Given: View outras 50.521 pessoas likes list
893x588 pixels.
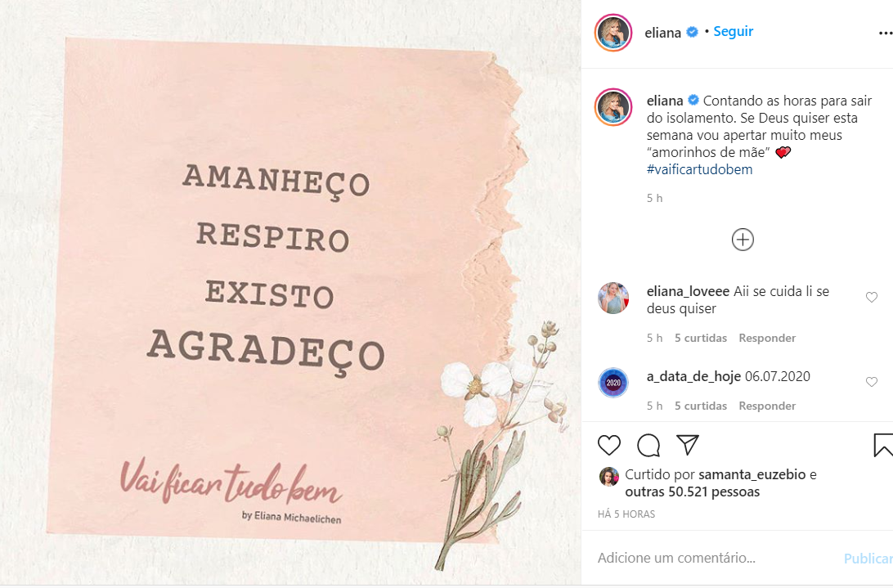Looking at the screenshot, I should 693,491.
